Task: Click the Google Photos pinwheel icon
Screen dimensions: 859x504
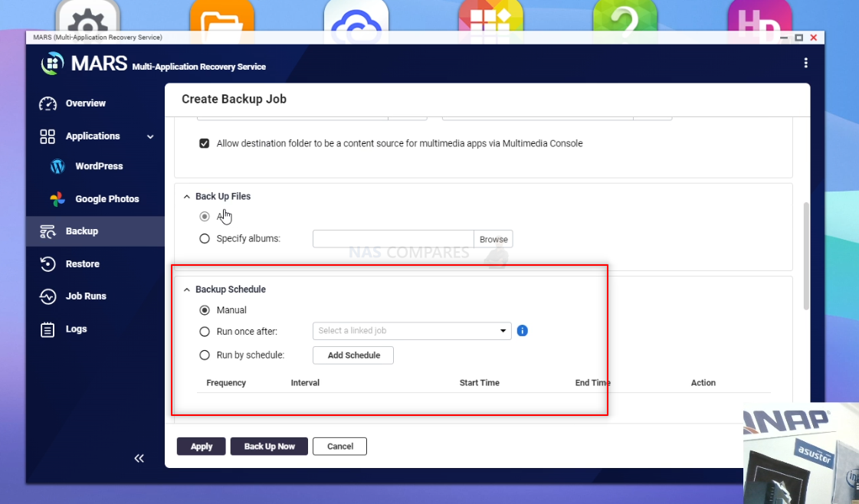Action: [x=57, y=199]
